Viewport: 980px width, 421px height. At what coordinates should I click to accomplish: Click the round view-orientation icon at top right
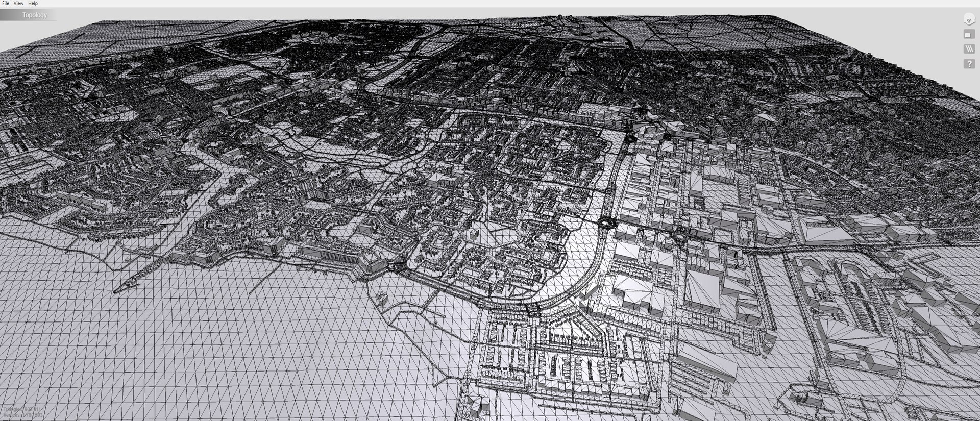969,19
